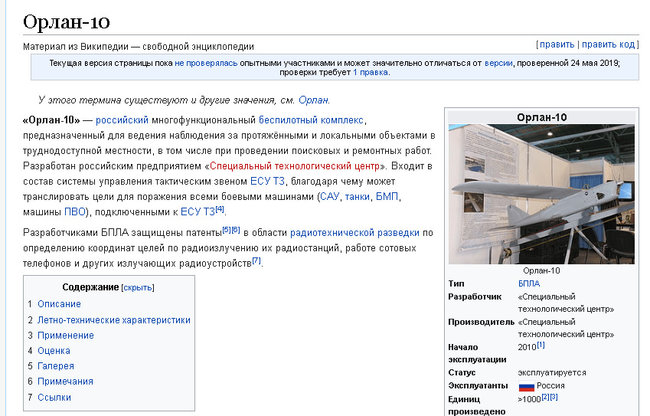Jump to footnote [3] next to >1000
This screenshot has height=416, width=650.
point(554,397)
